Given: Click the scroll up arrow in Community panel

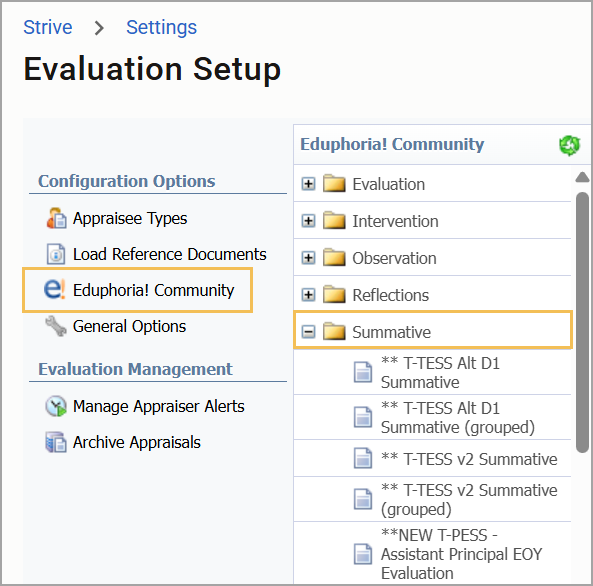Looking at the screenshot, I should click(x=582, y=177).
